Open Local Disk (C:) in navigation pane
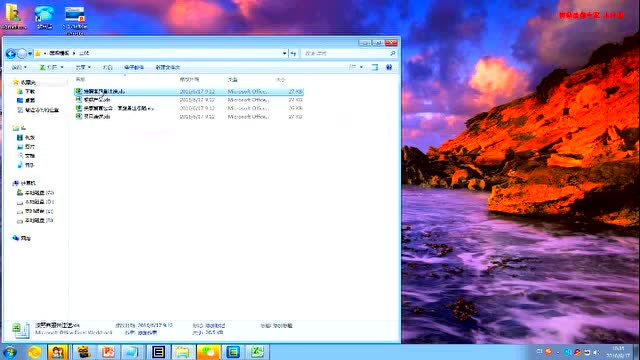Screen dimensions: 640x360 click(35, 193)
